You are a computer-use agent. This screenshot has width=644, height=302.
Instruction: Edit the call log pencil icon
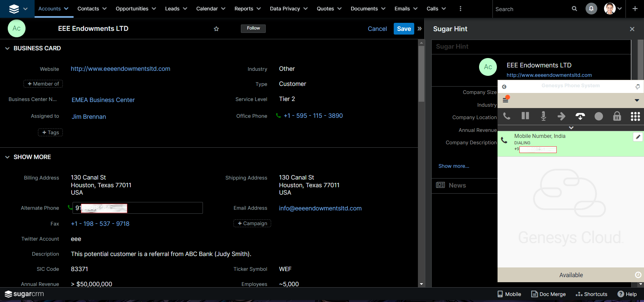point(638,137)
